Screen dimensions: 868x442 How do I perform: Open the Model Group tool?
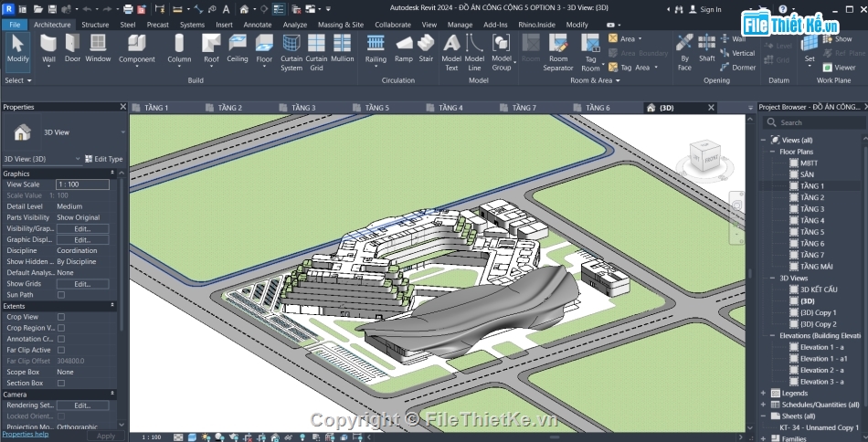pos(502,53)
